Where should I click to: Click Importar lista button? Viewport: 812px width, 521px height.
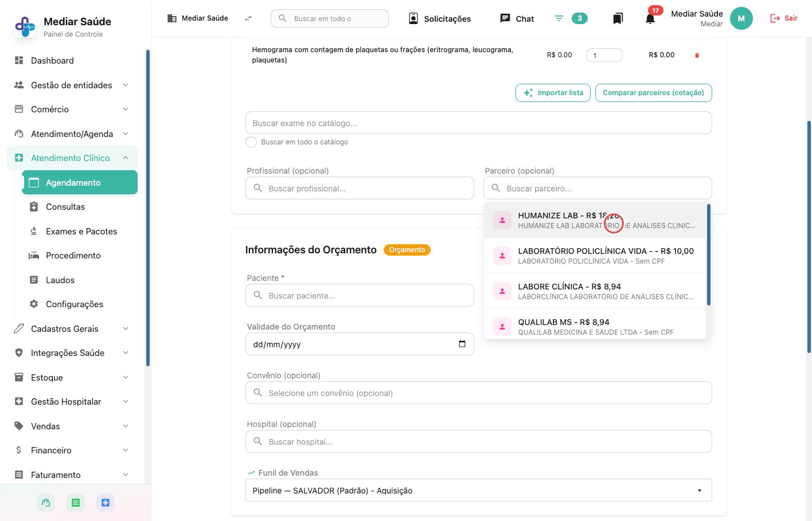coord(553,93)
